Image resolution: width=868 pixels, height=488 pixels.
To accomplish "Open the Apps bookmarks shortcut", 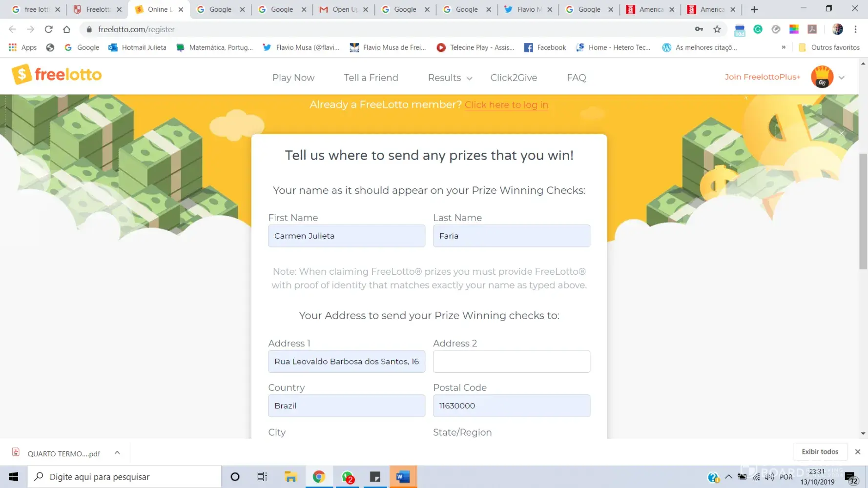I will click(23, 47).
